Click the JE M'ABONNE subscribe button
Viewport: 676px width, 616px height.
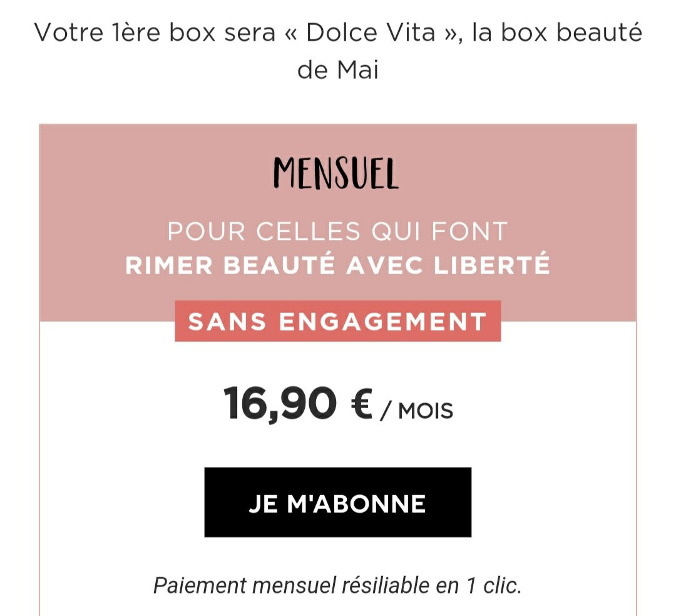337,502
